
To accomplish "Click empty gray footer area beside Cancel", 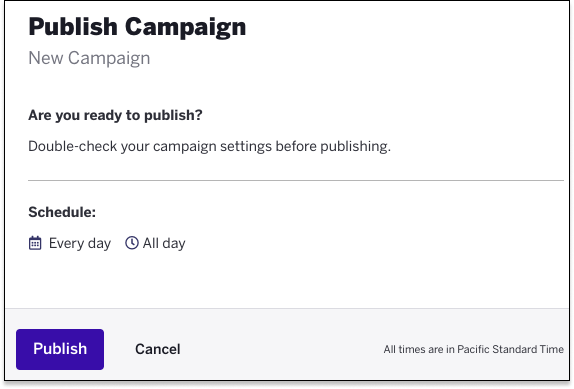I will point(282,349).
